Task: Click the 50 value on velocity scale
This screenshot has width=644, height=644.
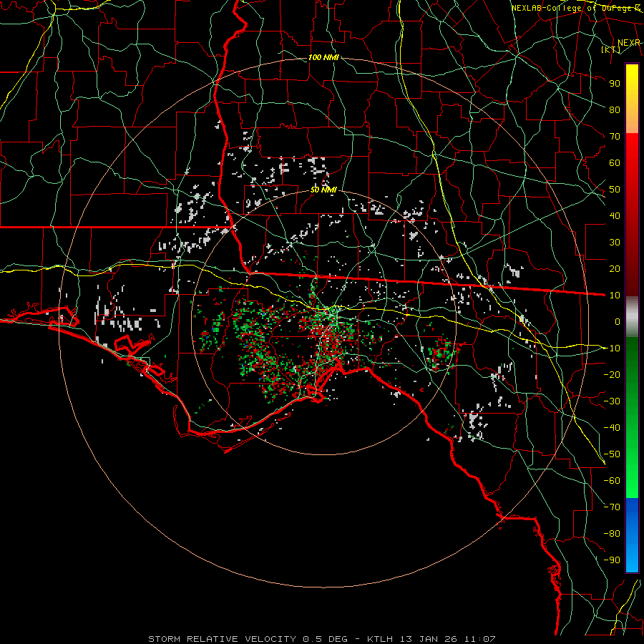Action: pos(615,190)
